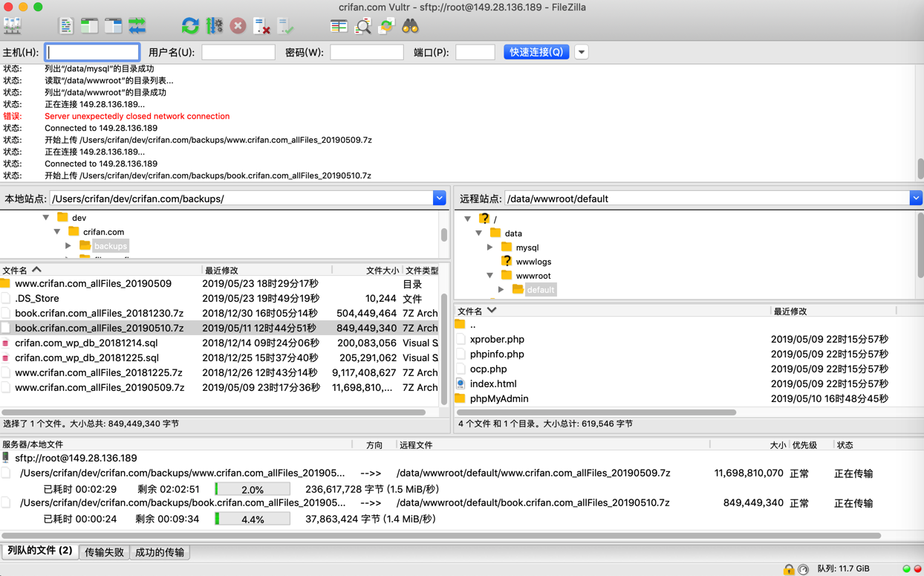The height and width of the screenshot is (576, 924).
Task: Toggle directory comparison icon
Action: 362,26
